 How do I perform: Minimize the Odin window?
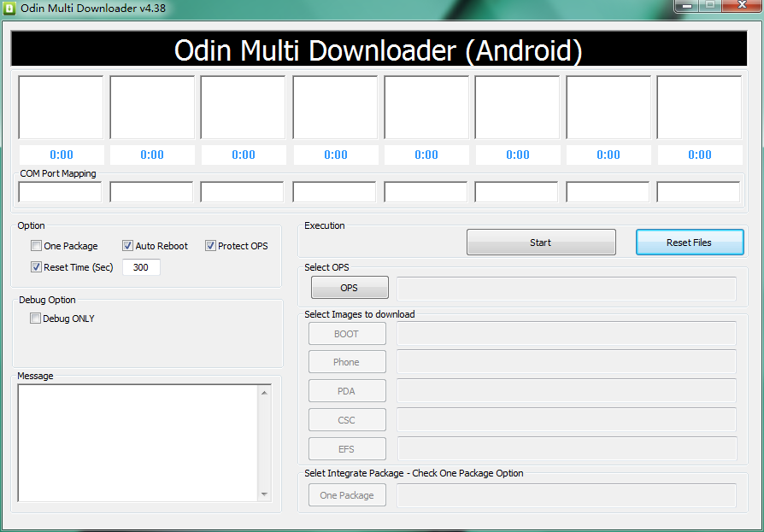click(687, 6)
